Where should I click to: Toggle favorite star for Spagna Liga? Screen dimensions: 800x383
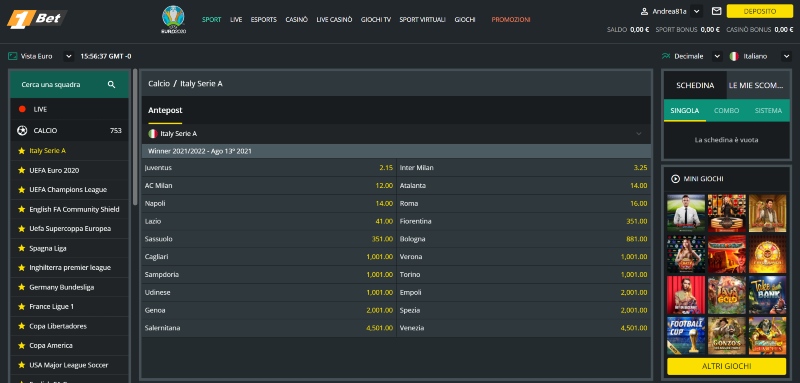coord(21,248)
